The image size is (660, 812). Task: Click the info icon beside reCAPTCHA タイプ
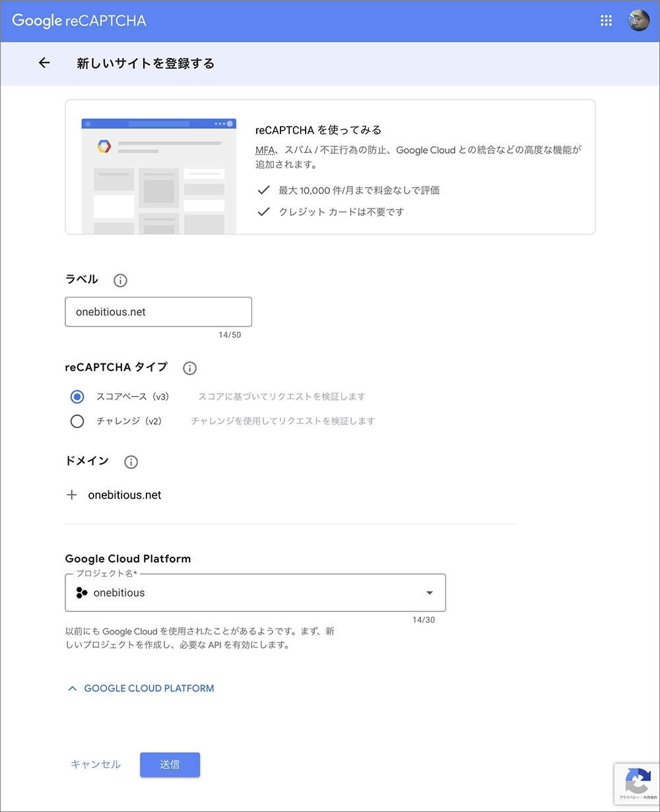(190, 368)
